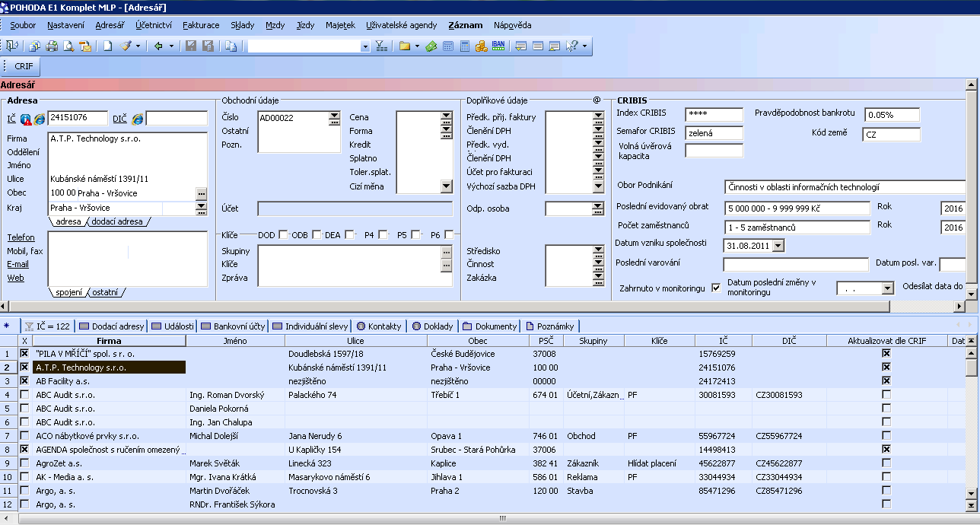Image resolution: width=980 pixels, height=525 pixels.
Task: Click the CRIF button
Action: click(24, 66)
